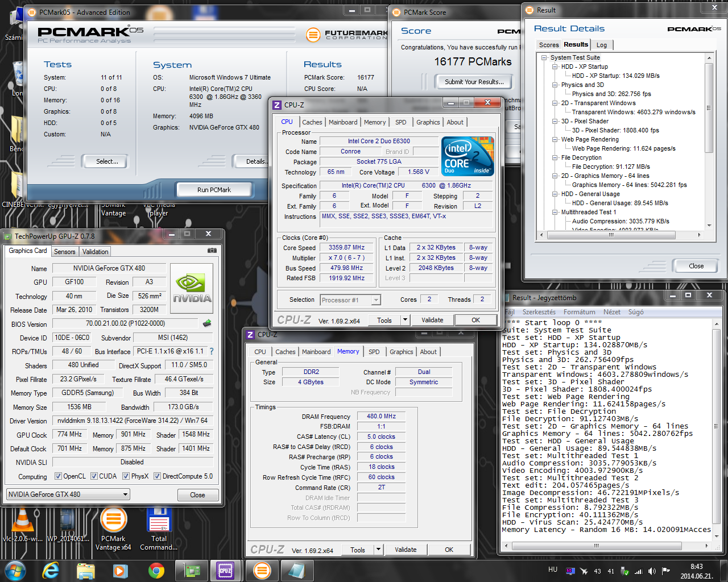Open Windows Media Player from taskbar
The width and height of the screenshot is (728, 582).
click(x=120, y=570)
